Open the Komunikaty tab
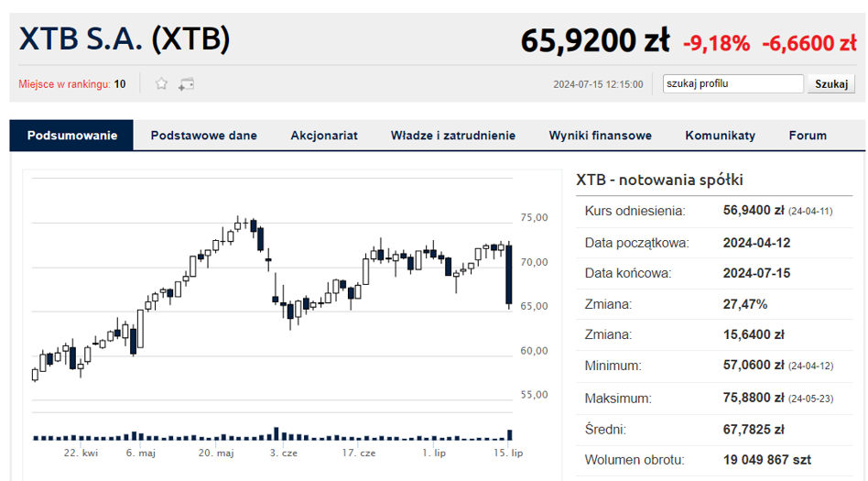The width and height of the screenshot is (868, 481). pyautogui.click(x=721, y=136)
